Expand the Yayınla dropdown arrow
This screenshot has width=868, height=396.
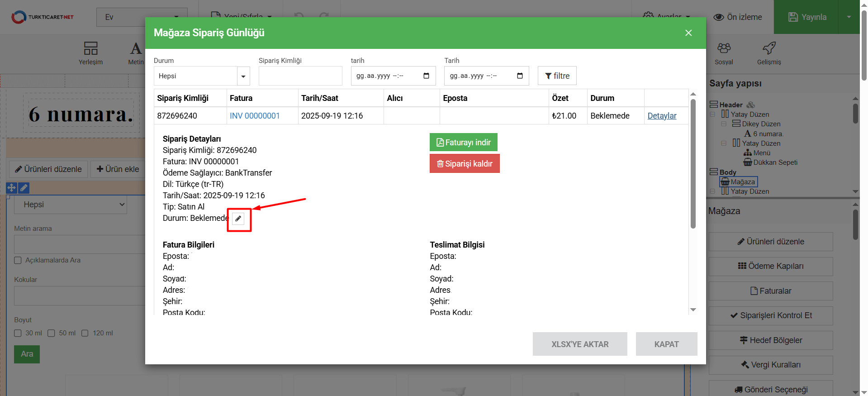click(849, 17)
